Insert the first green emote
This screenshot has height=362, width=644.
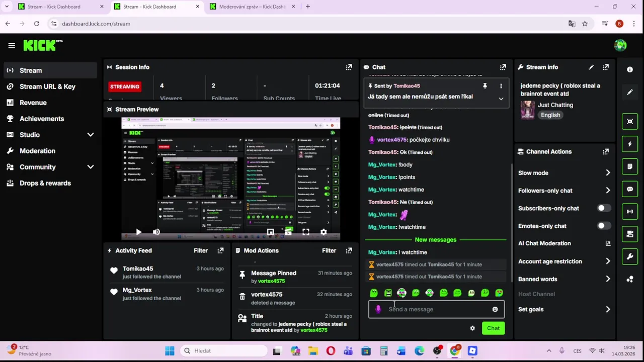(x=374, y=293)
